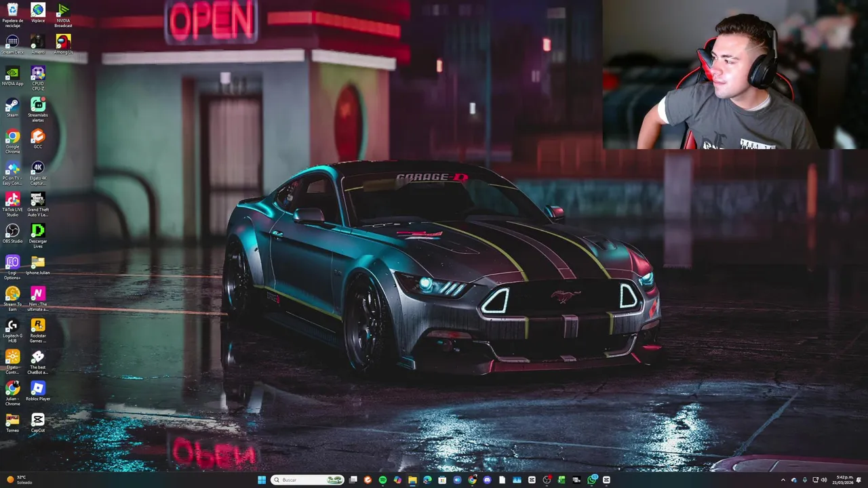This screenshot has height=488, width=868.
Task: Select the Amenti game shortcut
Action: coord(38,45)
